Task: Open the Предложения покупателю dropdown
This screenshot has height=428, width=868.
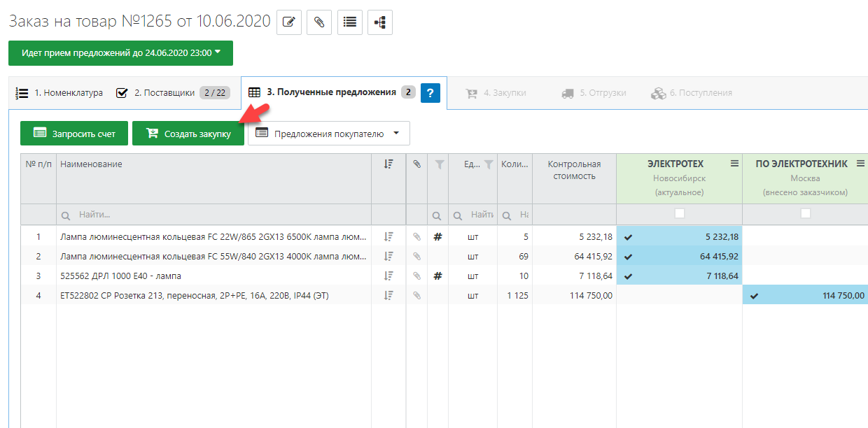Action: coord(328,133)
